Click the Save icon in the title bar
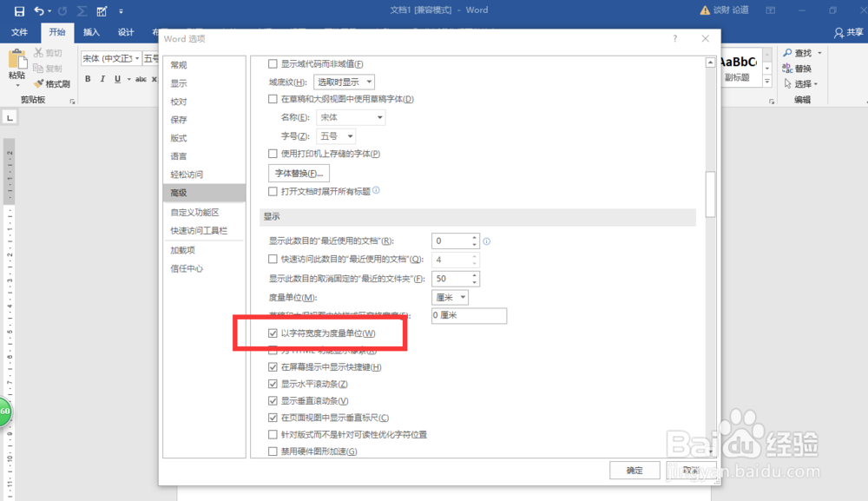This screenshot has height=501, width=868. coord(19,11)
